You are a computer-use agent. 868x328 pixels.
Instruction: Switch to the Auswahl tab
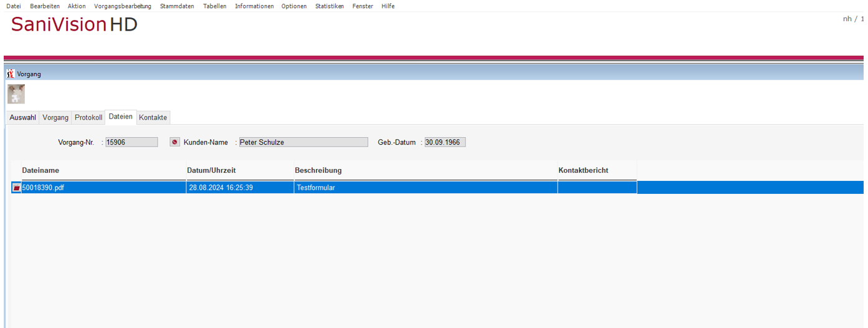(x=23, y=118)
